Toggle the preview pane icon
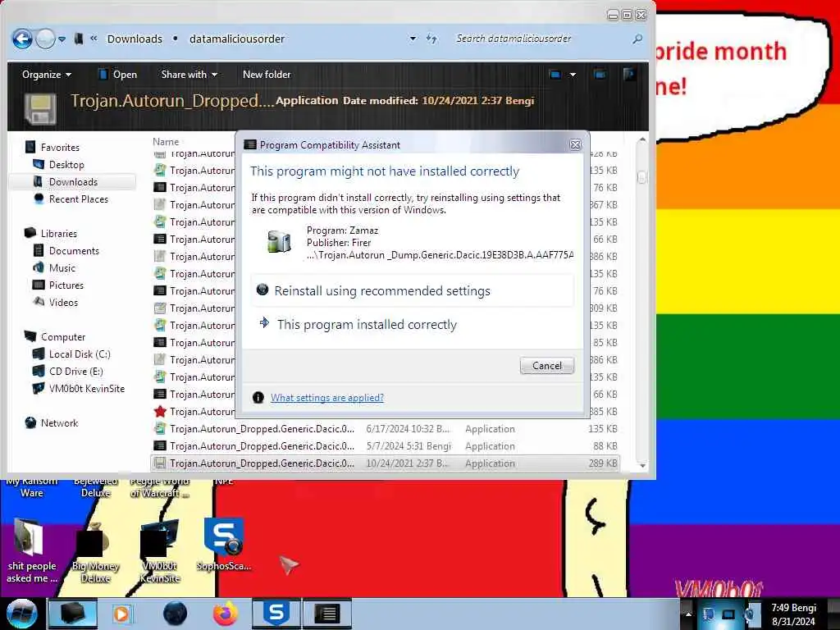840x630 pixels. 600,75
